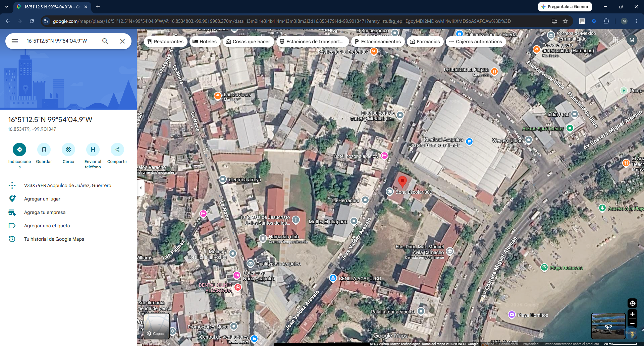644x346 pixels.
Task: Open the hamburger menu in the search box
Action: point(15,41)
